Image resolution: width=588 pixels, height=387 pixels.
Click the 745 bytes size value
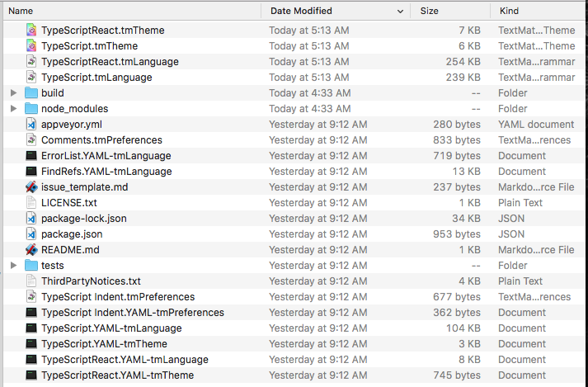457,375
